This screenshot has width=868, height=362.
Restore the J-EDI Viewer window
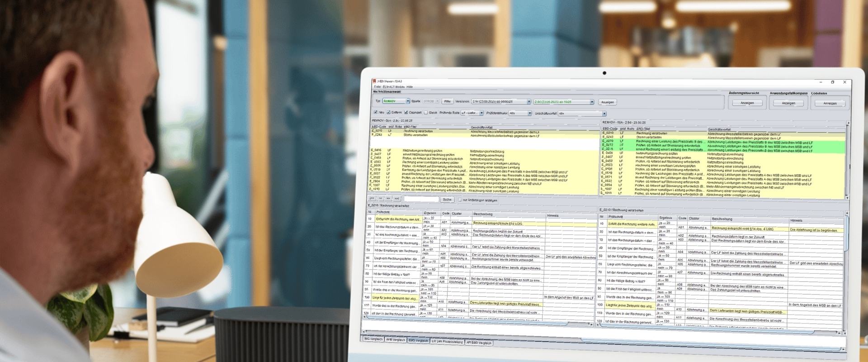click(x=832, y=82)
